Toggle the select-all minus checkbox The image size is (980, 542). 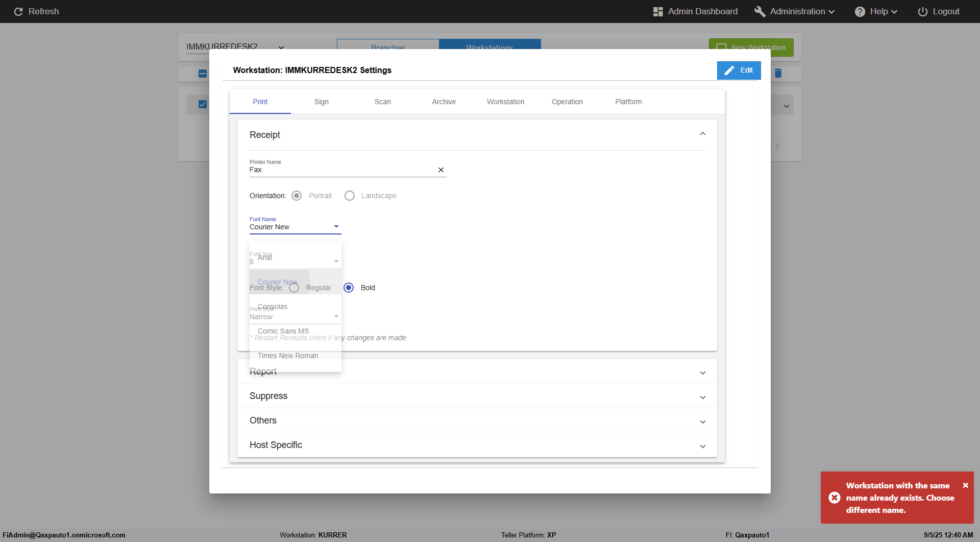(x=203, y=74)
